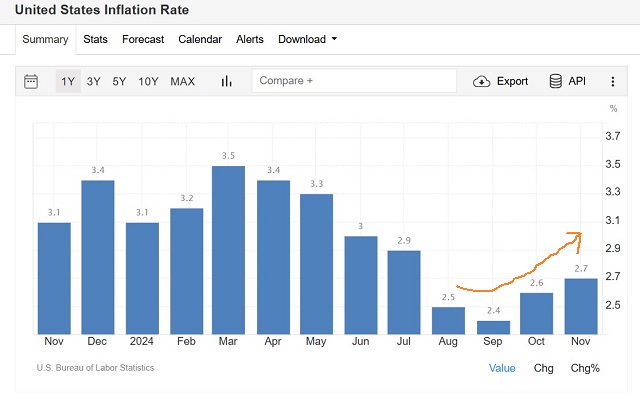
Task: Click the September bar showing 2.4
Action: [493, 328]
